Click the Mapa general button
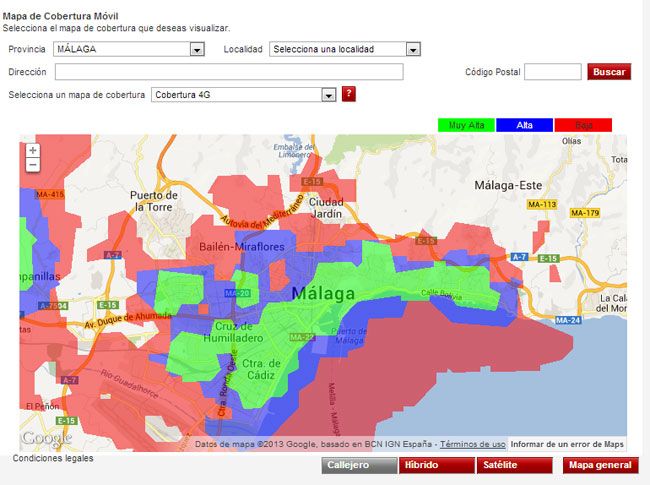This screenshot has height=485, width=650. (x=600, y=465)
